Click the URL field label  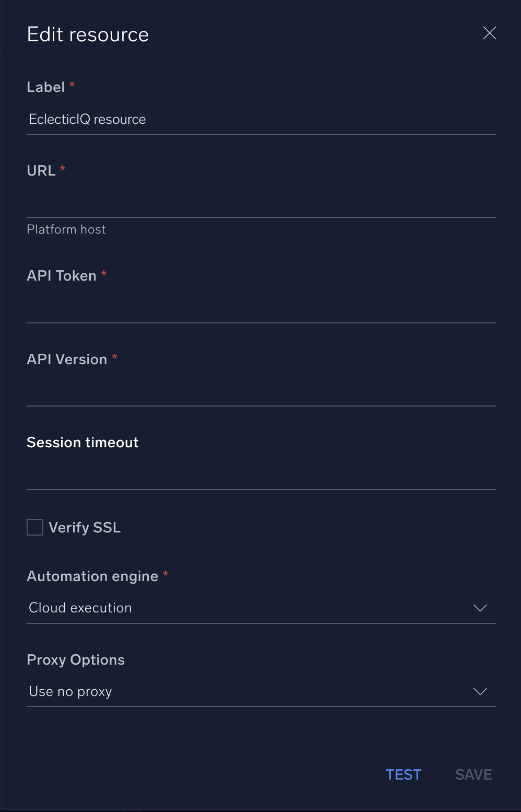(41, 171)
